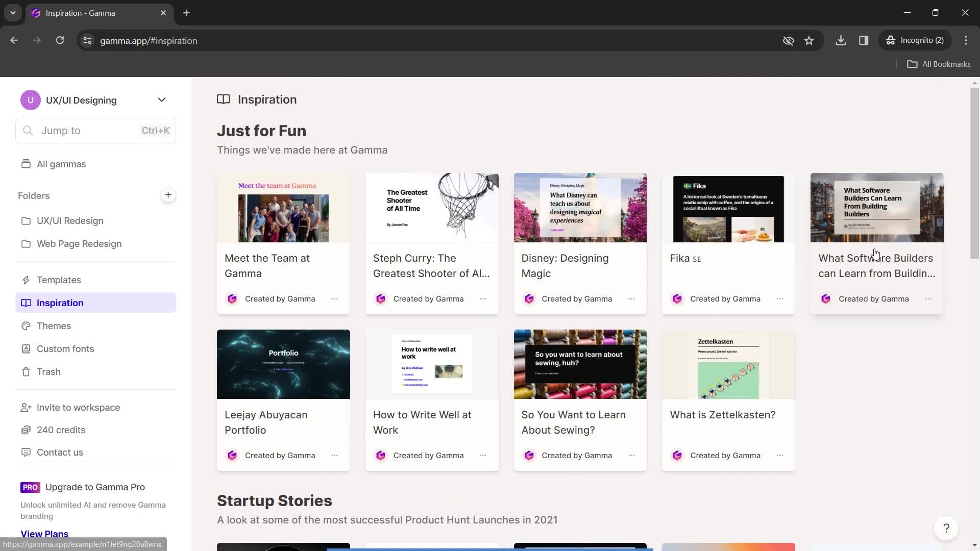
Task: Go to Templates in sidebar
Action: pyautogui.click(x=96, y=280)
